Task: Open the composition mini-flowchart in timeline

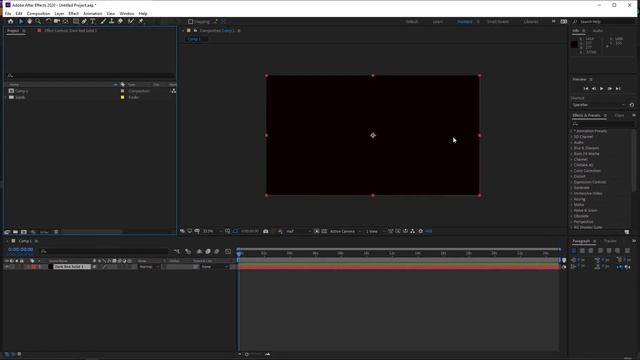Action: coord(177,251)
